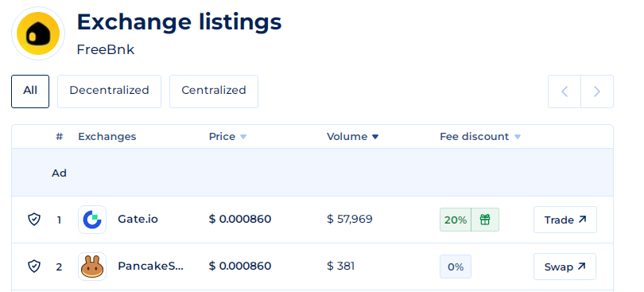The height and width of the screenshot is (292, 644).
Task: Click the FreeBnk coin logo
Action: (38, 33)
